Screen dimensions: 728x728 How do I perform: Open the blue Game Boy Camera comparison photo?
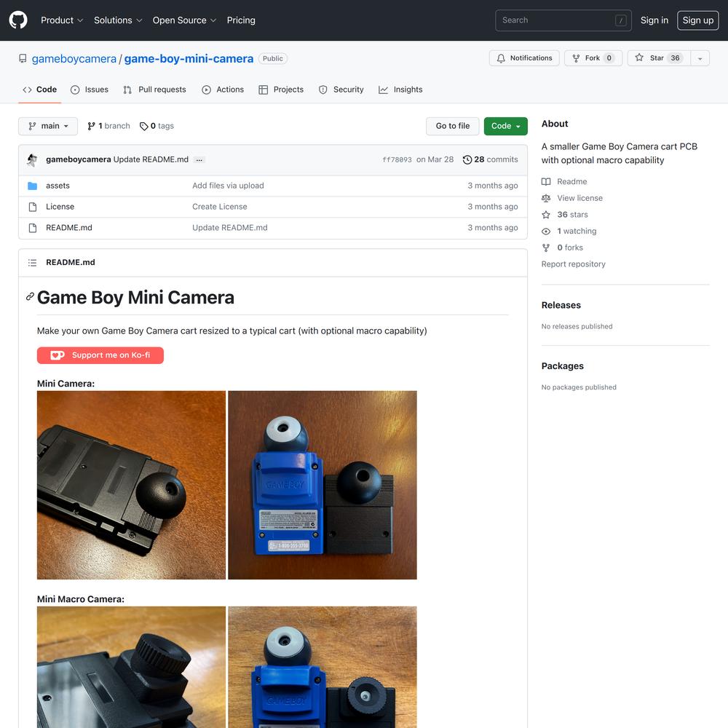pos(323,485)
